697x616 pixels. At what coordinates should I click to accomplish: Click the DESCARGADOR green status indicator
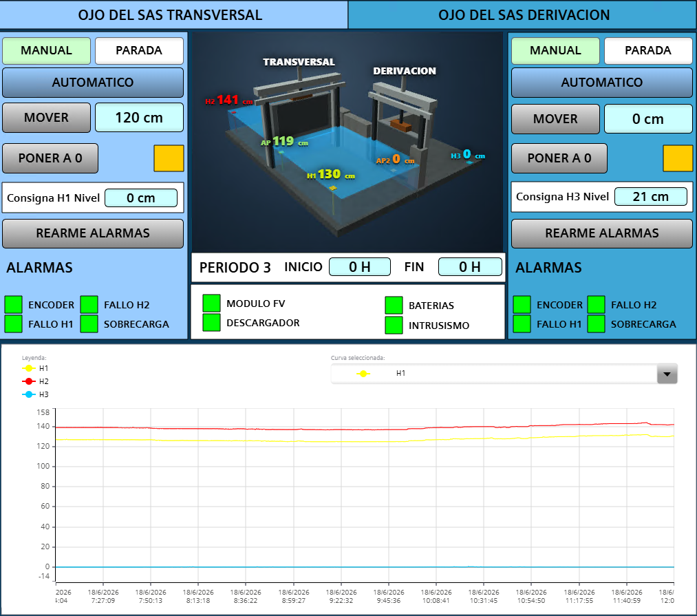tap(212, 323)
